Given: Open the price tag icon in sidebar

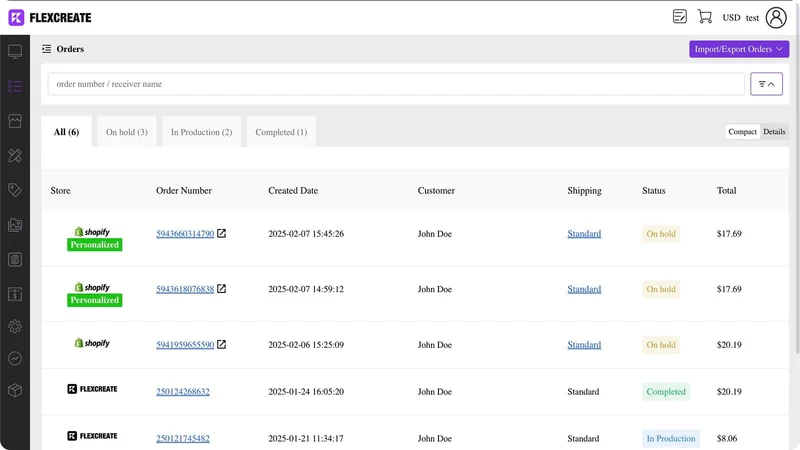Looking at the screenshot, I should (15, 190).
